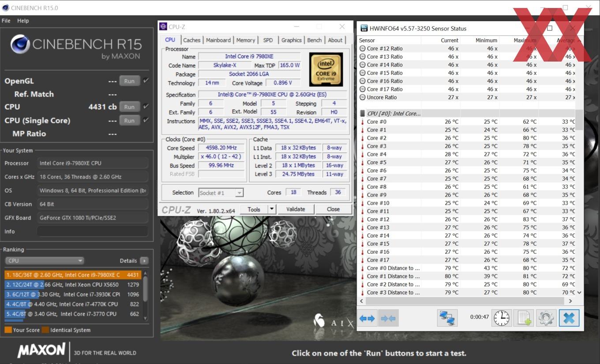Image resolution: width=600 pixels, height=364 pixels.
Task: Click the CPU-Z Close button
Action: tap(334, 209)
